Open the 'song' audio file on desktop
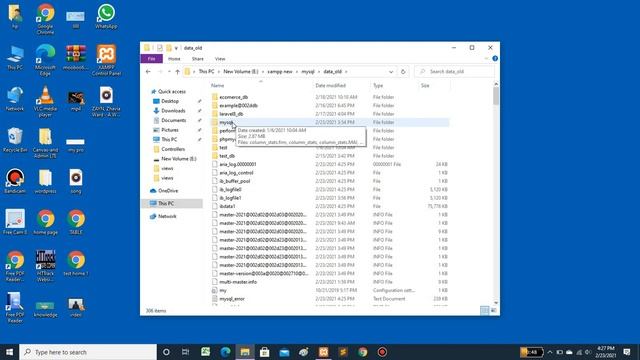The height and width of the screenshot is (360, 640). [76, 181]
